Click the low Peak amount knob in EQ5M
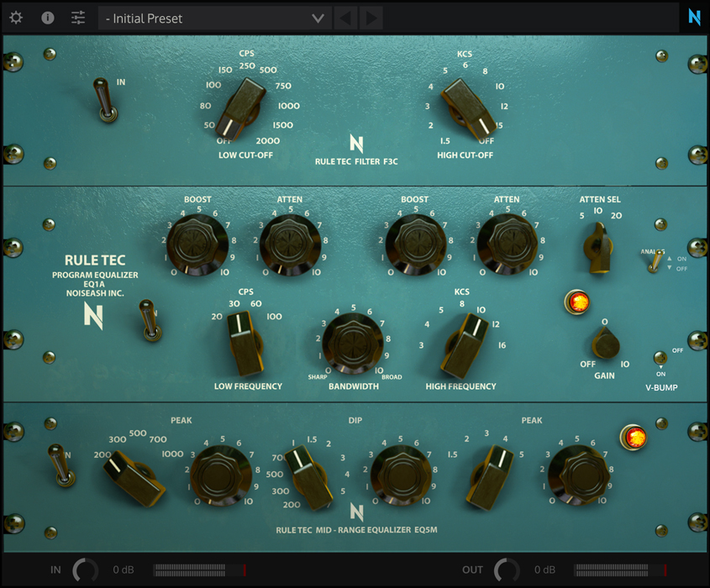 point(221,475)
